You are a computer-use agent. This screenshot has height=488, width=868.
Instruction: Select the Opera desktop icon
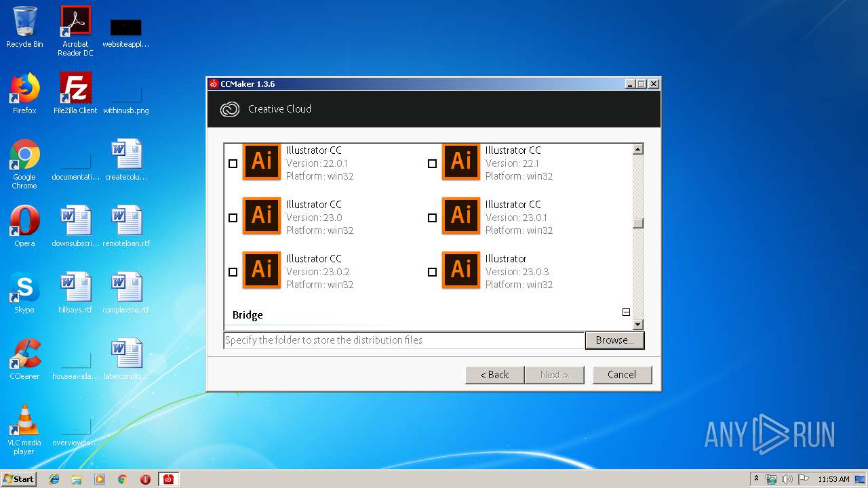(24, 226)
